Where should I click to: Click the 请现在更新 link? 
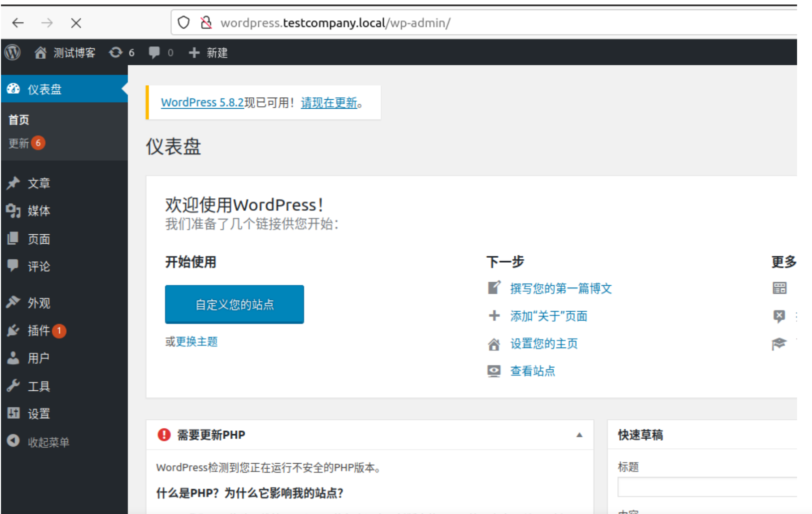(x=329, y=103)
